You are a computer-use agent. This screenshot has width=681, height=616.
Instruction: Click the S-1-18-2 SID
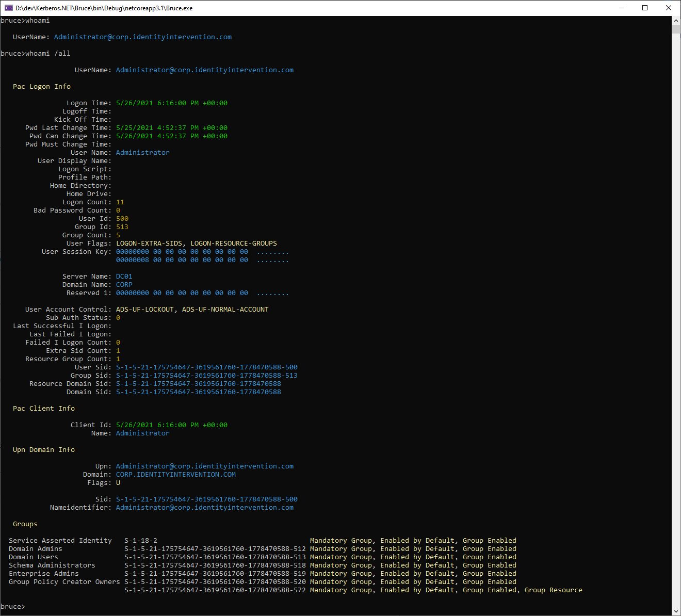[141, 541]
